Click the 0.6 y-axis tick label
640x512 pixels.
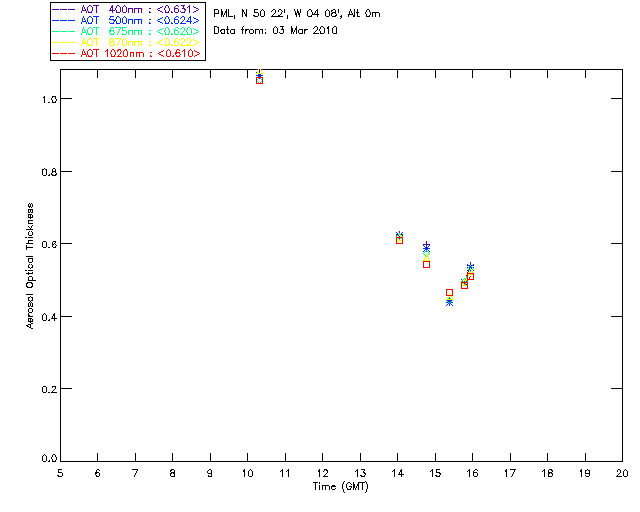click(x=49, y=244)
